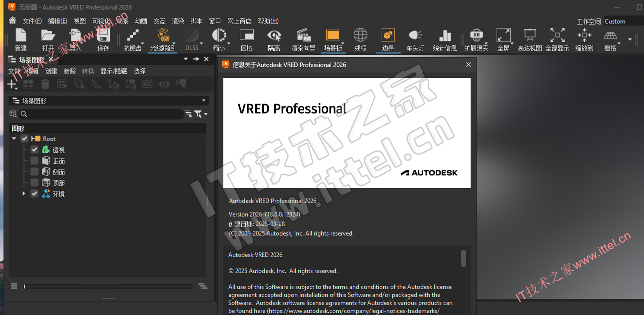Open the 动画 menu
Viewport: 644px width, 315px height.
coord(141,21)
